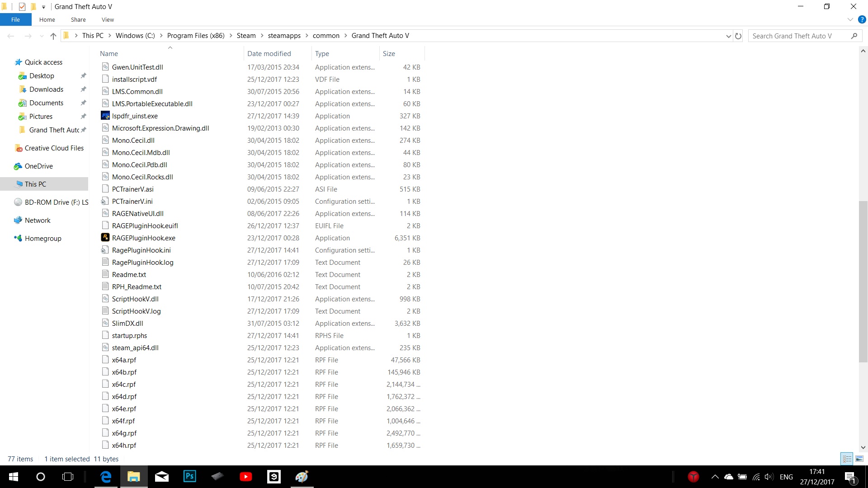
Task: Launch Microsoft Edge from the taskbar
Action: [106, 476]
